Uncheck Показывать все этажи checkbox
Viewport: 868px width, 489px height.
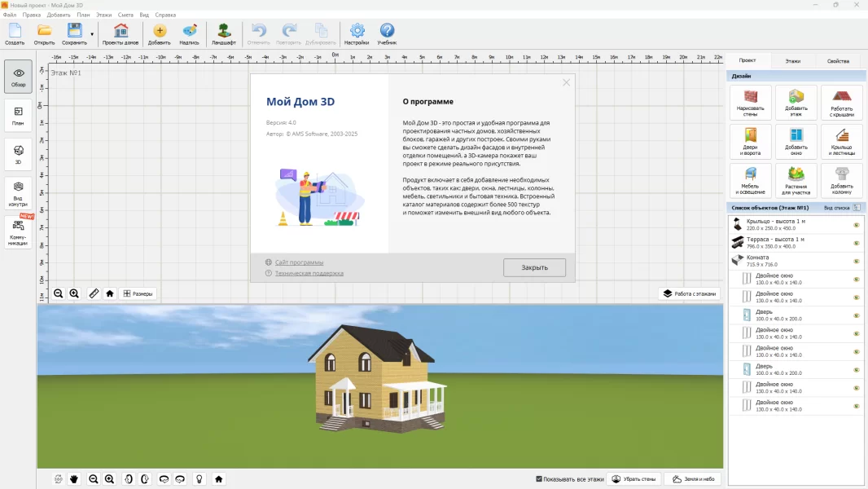(x=539, y=479)
